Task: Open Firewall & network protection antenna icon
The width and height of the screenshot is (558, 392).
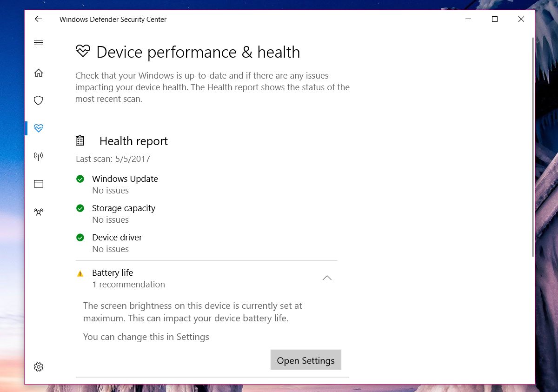Action: (x=39, y=156)
